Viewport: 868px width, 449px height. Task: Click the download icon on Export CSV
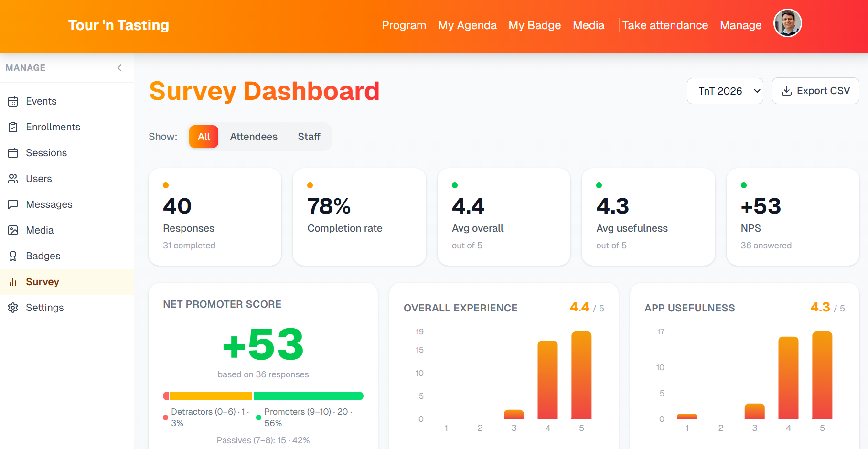pos(787,91)
